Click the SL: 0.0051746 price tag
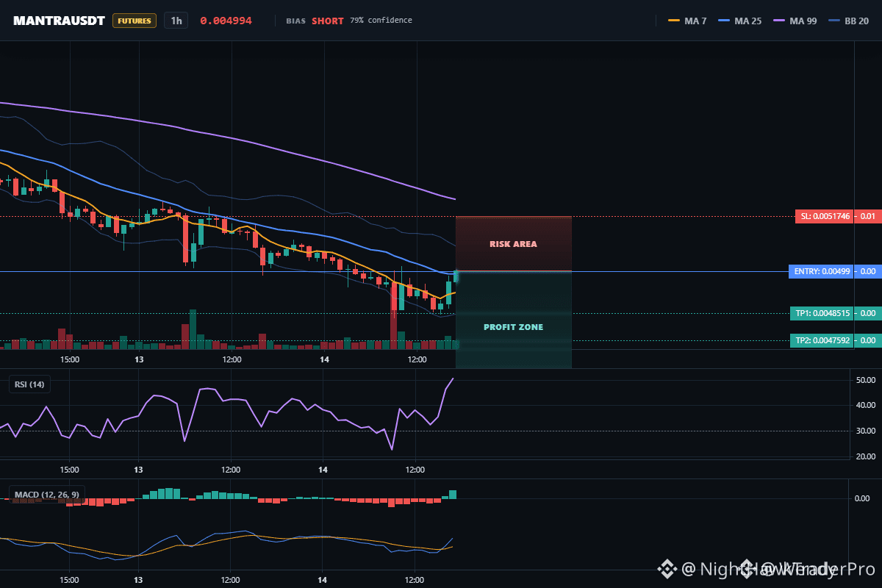882x588 pixels. click(x=824, y=217)
